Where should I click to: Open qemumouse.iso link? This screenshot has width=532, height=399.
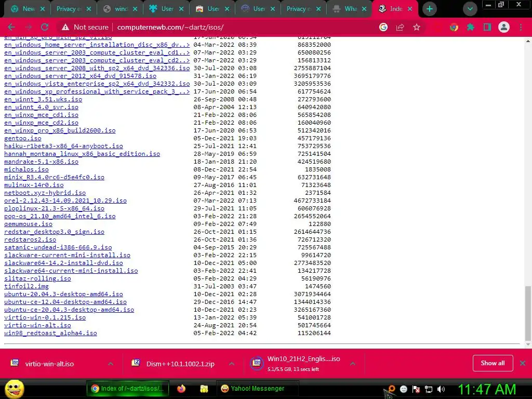click(x=28, y=224)
